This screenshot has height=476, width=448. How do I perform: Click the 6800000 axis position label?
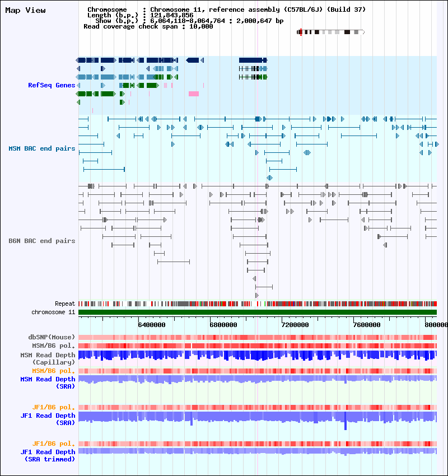(x=223, y=325)
